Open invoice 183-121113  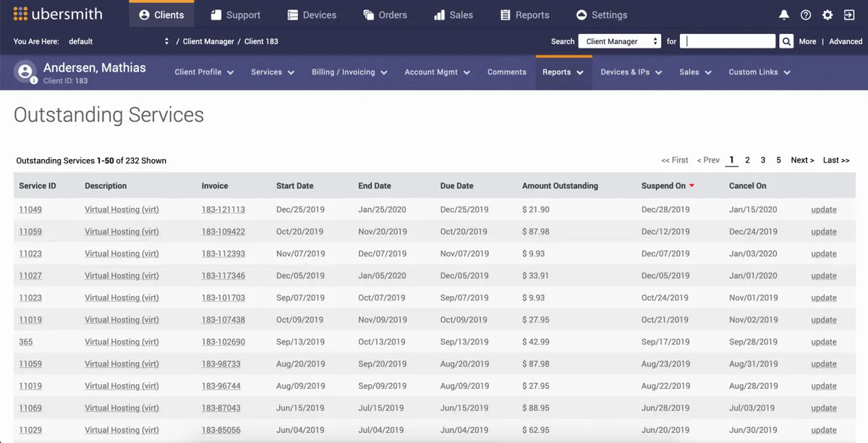click(x=223, y=209)
